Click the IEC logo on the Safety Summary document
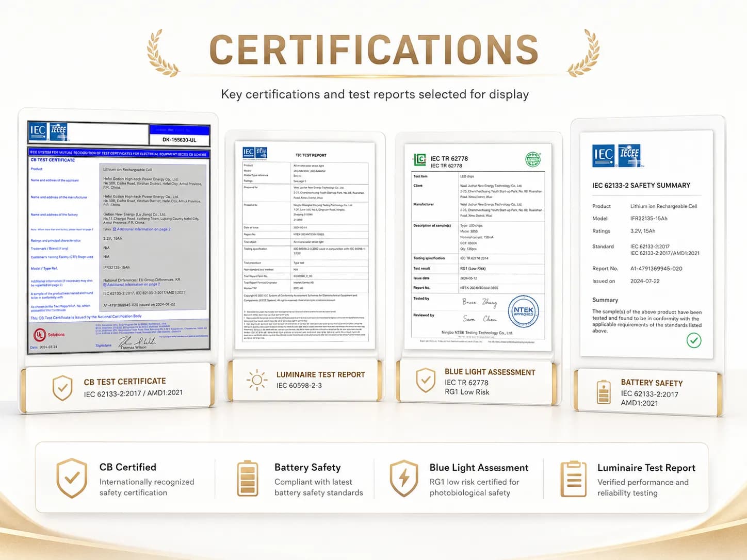The width and height of the screenshot is (747, 560). (604, 155)
